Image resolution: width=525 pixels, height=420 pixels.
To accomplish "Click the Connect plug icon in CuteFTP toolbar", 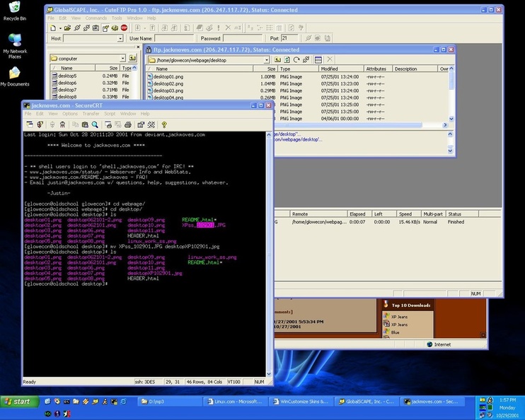I will click(77, 28).
